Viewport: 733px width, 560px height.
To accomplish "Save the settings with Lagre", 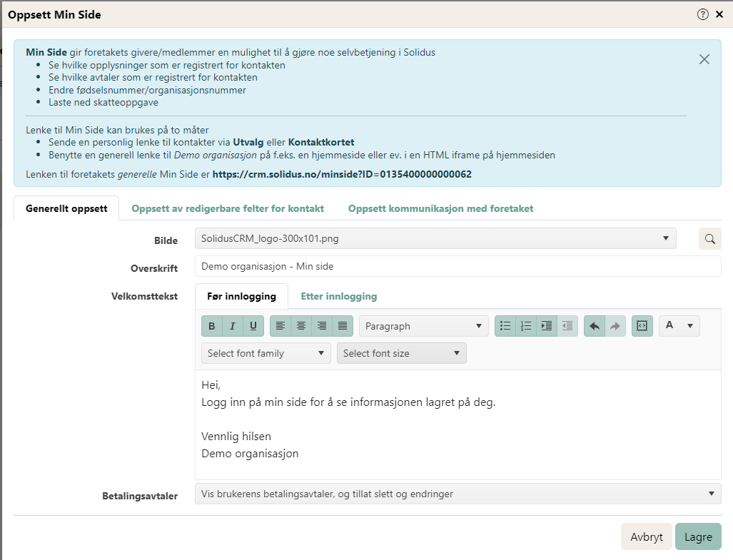I will (x=698, y=536).
